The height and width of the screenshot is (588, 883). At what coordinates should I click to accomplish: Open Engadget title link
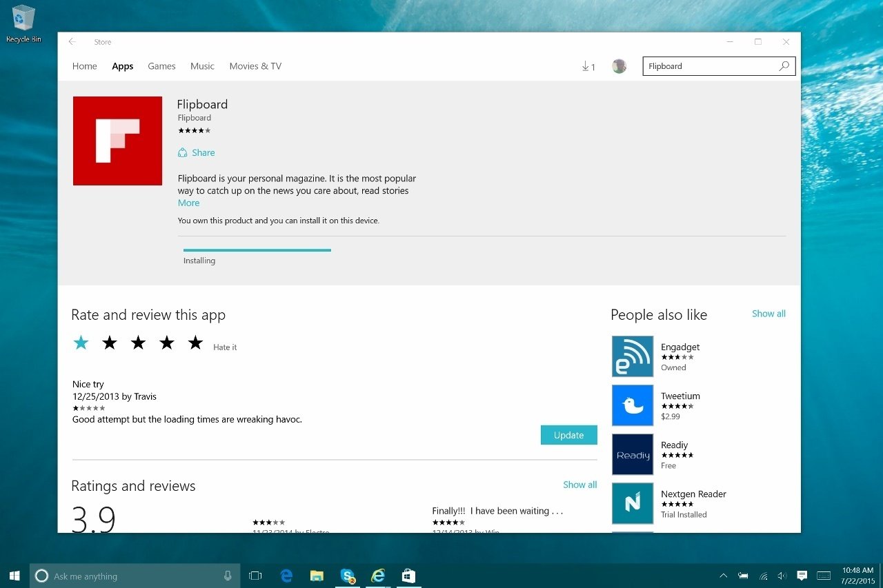click(x=680, y=347)
